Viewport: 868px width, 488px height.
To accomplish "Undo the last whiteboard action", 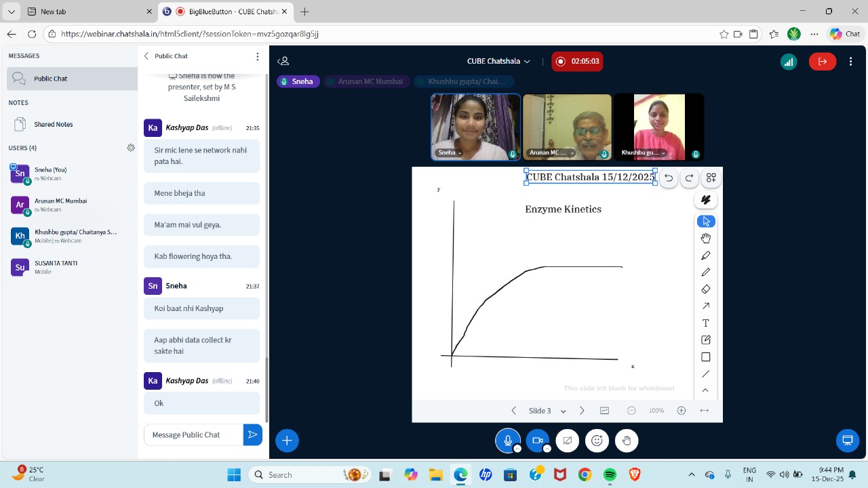I will point(669,178).
